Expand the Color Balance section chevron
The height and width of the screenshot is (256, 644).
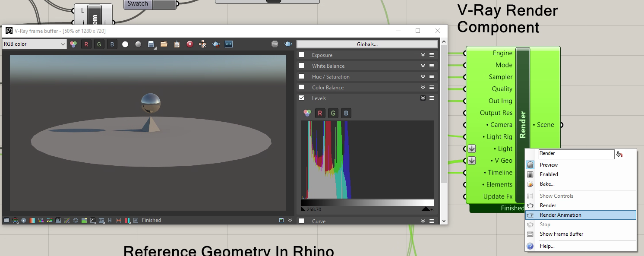coord(423,87)
